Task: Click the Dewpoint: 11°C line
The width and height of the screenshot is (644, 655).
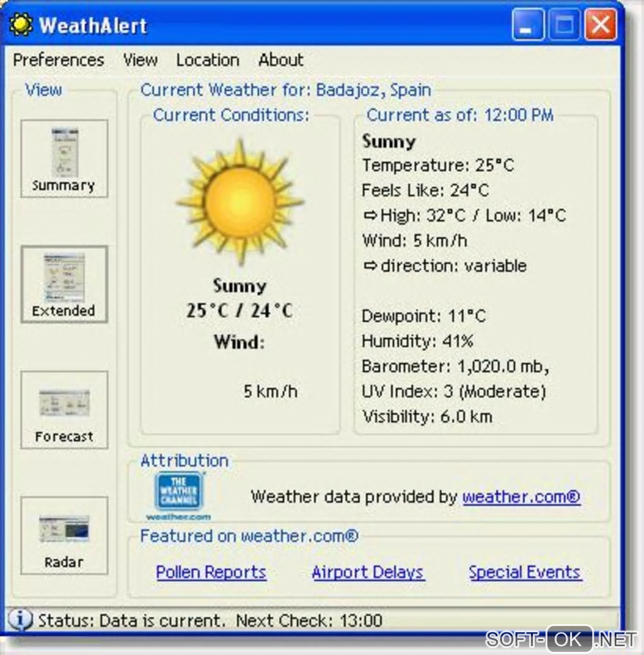Action: [424, 316]
